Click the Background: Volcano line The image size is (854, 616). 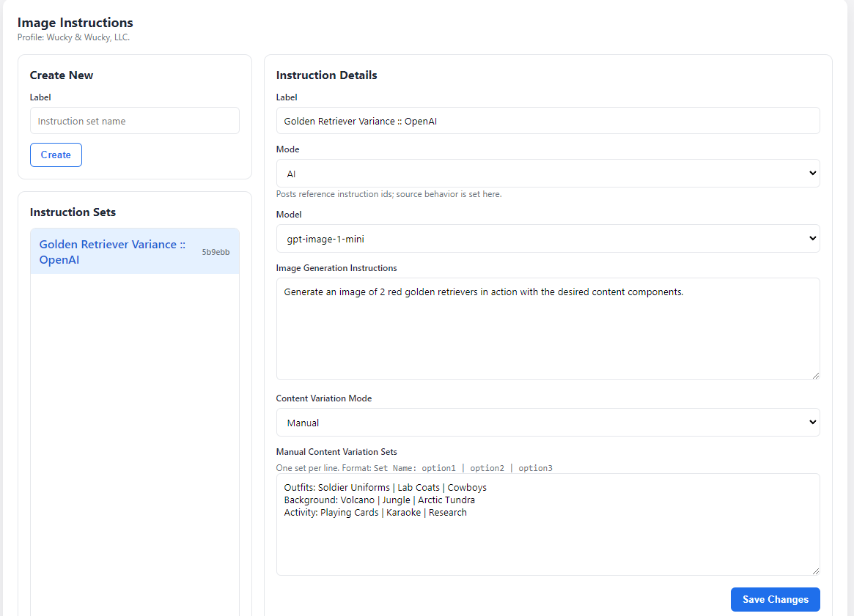(379, 500)
